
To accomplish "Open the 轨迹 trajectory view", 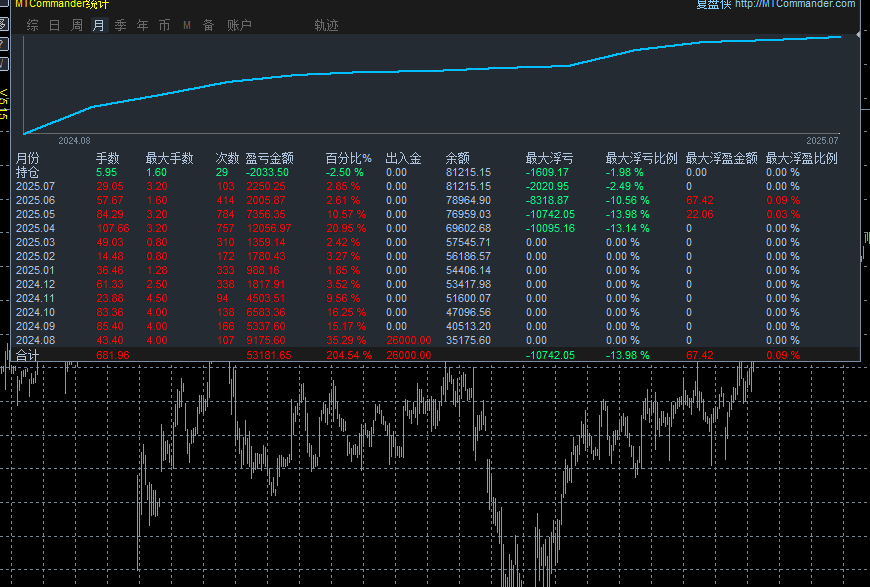I will [326, 25].
